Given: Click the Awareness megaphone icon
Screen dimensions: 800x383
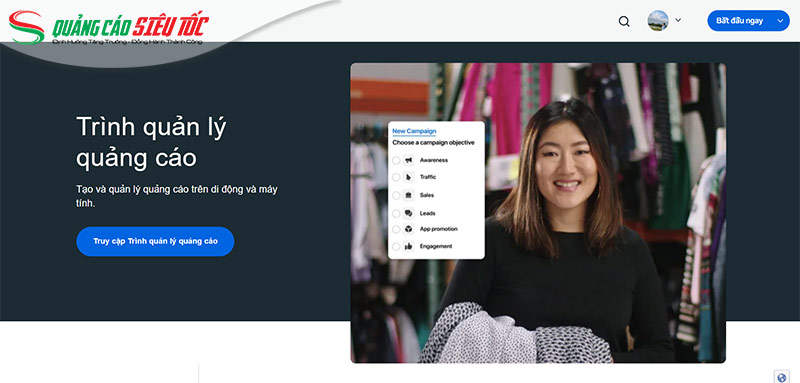Looking at the screenshot, I should tap(408, 160).
